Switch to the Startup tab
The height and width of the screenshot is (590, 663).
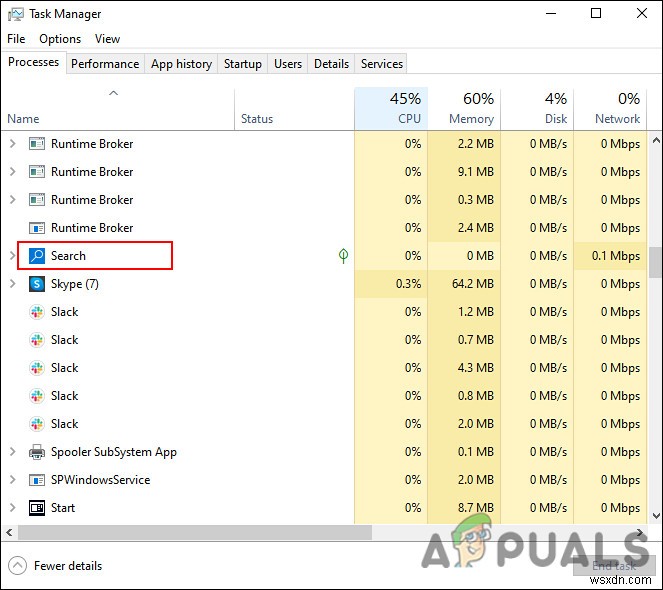[243, 64]
